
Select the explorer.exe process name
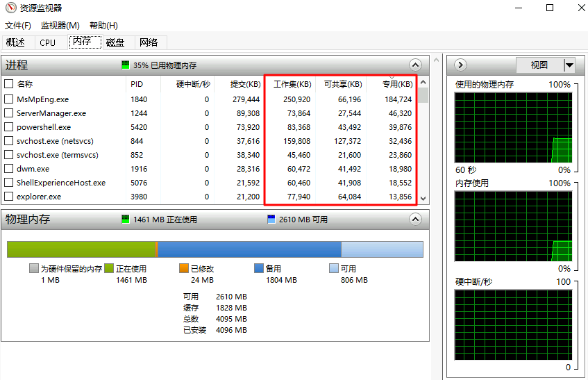tap(39, 197)
